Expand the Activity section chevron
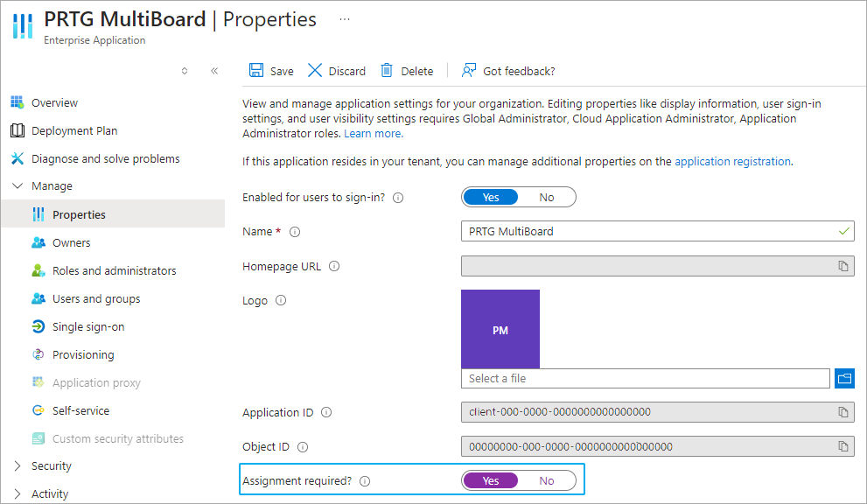 pyautogui.click(x=17, y=494)
